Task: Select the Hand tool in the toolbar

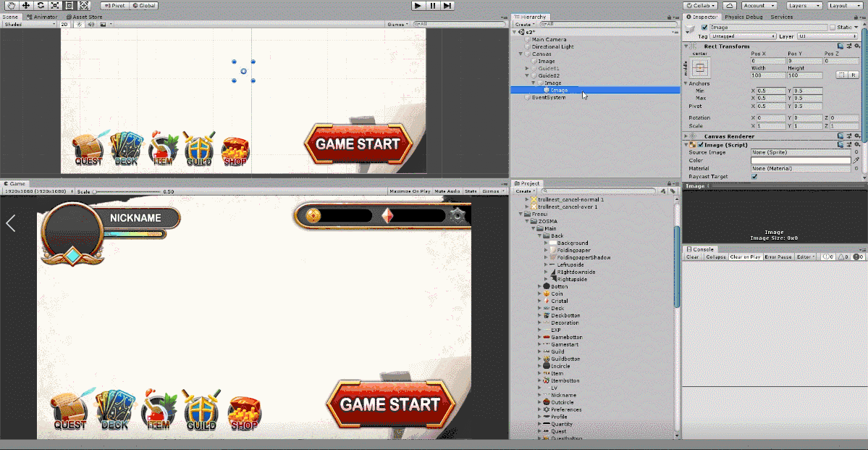Action: pos(11,6)
